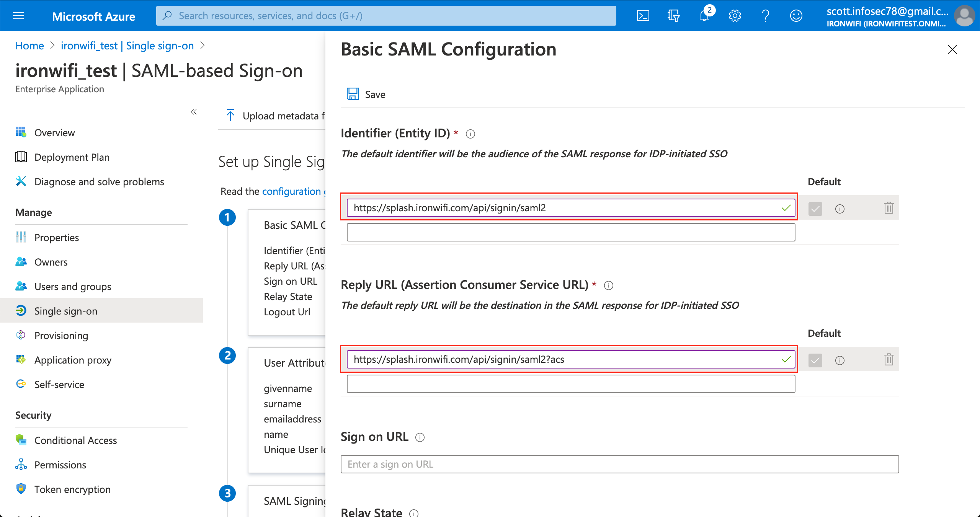The height and width of the screenshot is (517, 980).
Task: Click the info icon next to Sign on URL
Action: click(x=420, y=437)
